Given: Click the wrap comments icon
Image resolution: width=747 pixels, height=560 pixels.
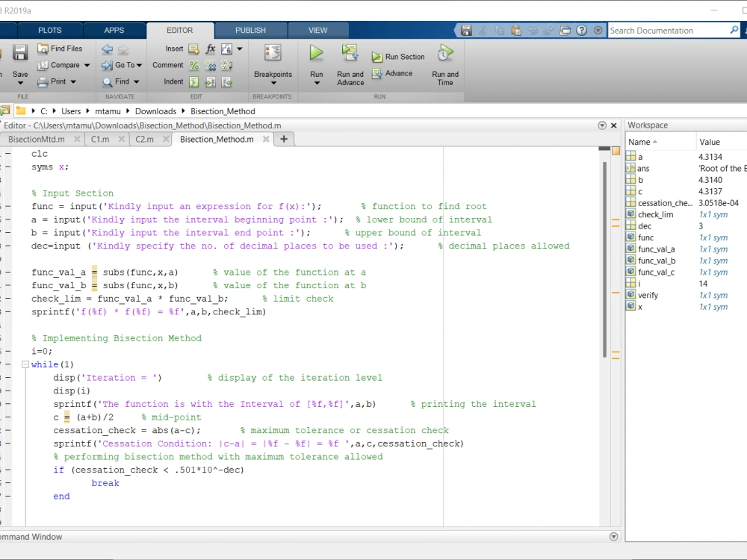Looking at the screenshot, I should pos(227,65).
